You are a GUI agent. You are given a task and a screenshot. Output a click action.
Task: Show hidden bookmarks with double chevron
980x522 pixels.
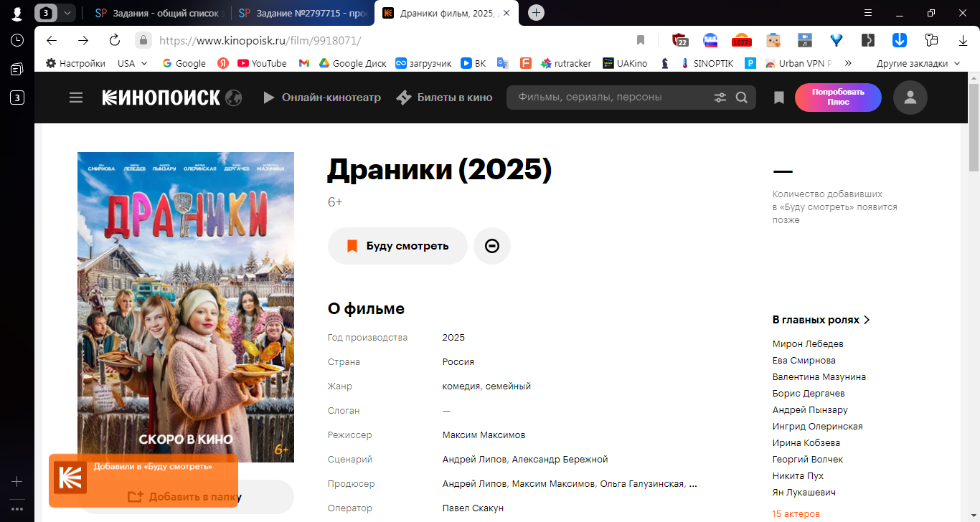pos(848,63)
